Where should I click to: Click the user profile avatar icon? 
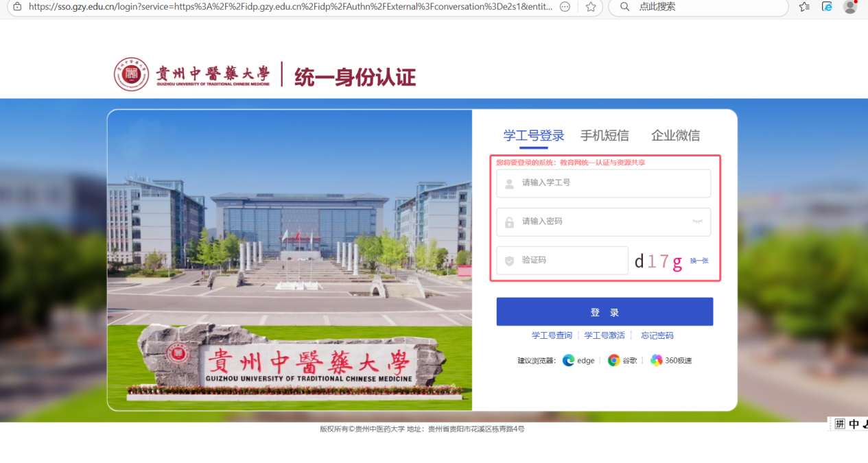[849, 7]
